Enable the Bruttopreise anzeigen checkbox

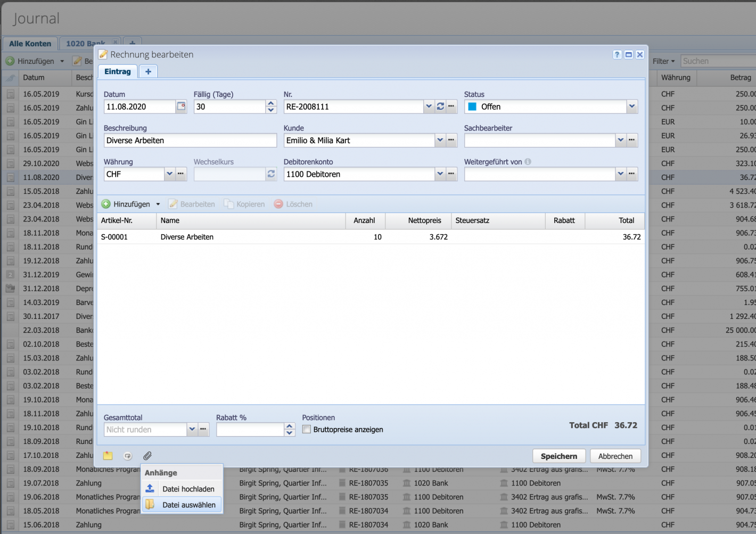[x=306, y=430]
